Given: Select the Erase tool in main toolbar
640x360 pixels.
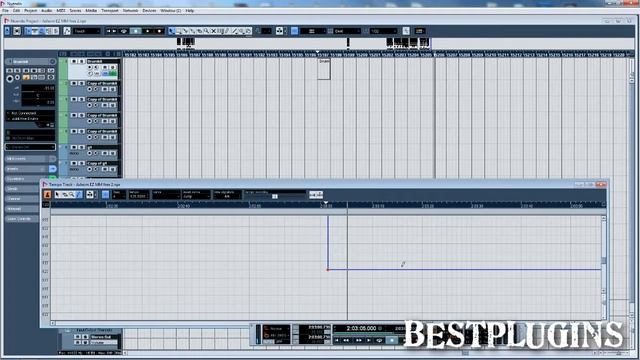Looking at the screenshot, I should (200, 31).
